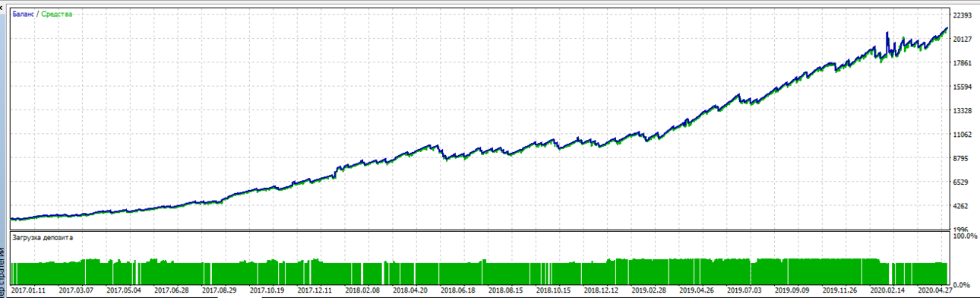Screen dimensions: 980x298
Task: Select the 1996 value on balance axis
Action: click(961, 230)
